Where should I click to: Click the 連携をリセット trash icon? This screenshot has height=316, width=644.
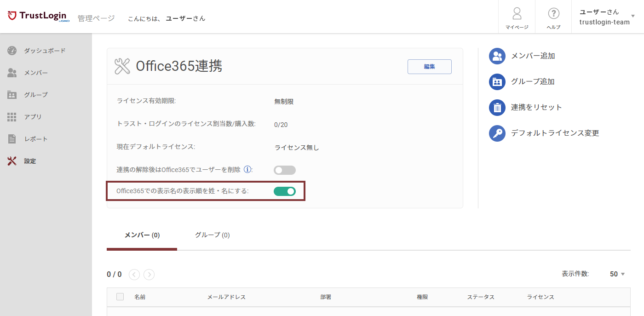pos(497,107)
